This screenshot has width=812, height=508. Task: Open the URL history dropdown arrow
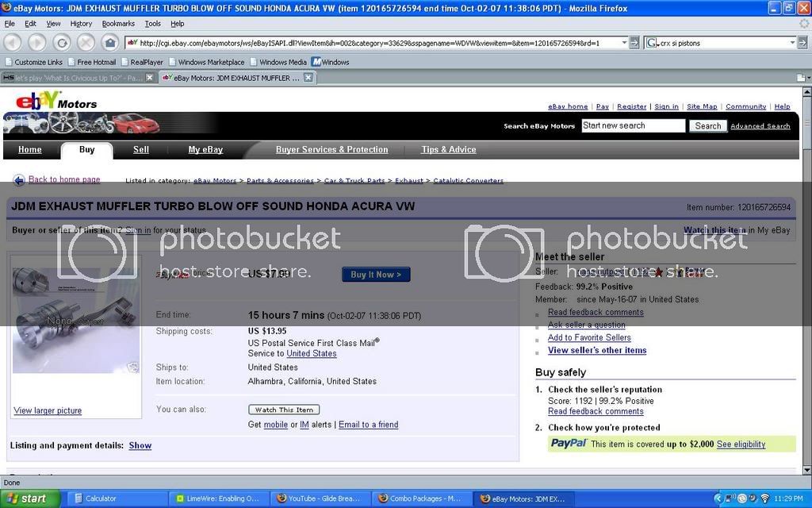point(624,43)
